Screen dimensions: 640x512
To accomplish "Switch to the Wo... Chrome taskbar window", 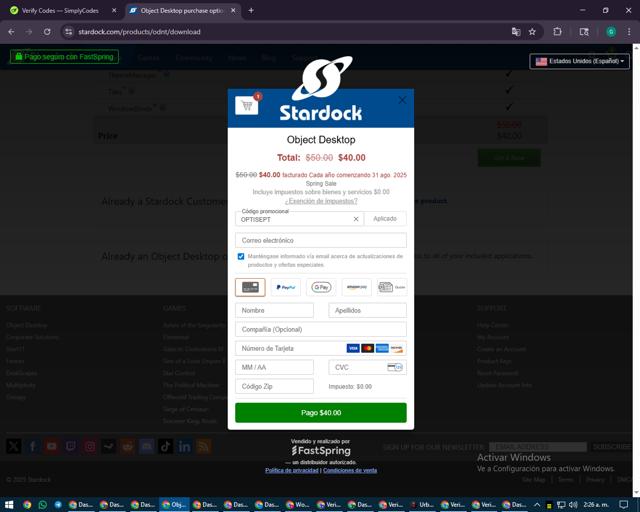I will coord(298,505).
